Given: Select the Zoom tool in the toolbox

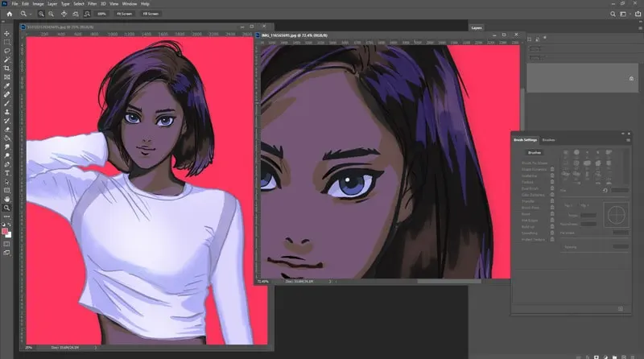Looking at the screenshot, I should (6, 208).
